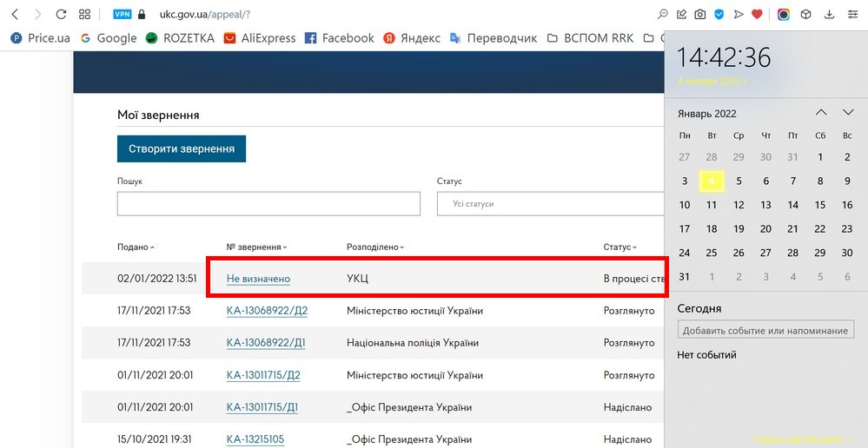Click Національна поліція України cell
Screen dimensions: 868x448
[413, 343]
